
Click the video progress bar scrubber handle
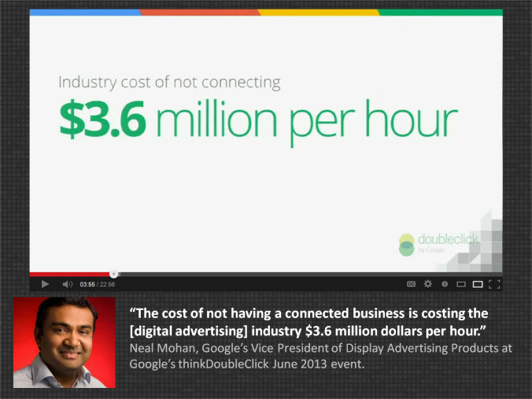click(113, 274)
